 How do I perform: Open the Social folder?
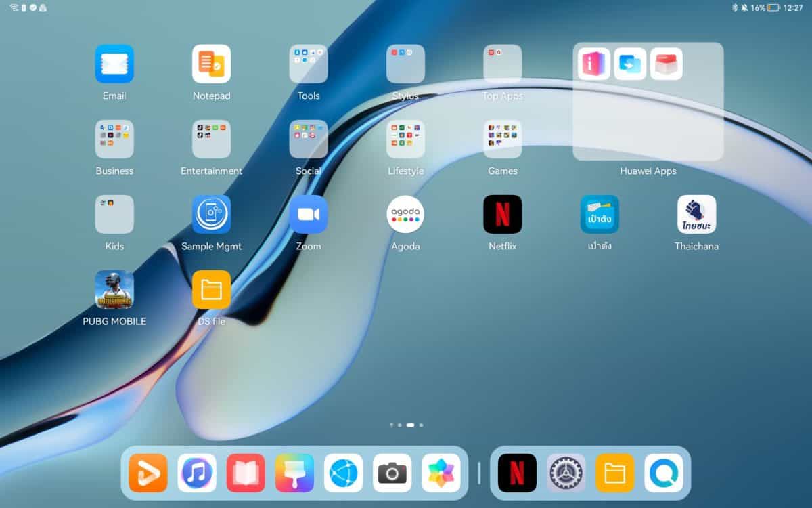(309, 139)
